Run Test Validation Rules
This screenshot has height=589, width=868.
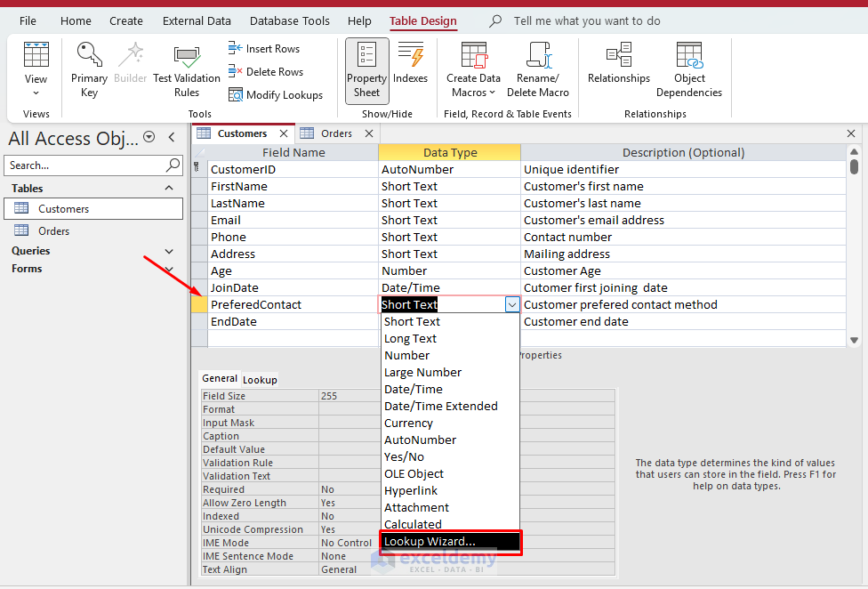point(187,70)
